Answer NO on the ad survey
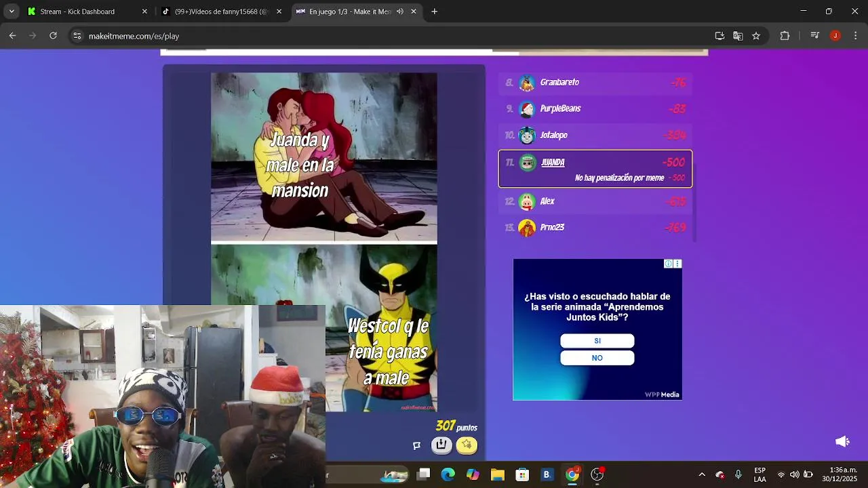 (x=597, y=358)
